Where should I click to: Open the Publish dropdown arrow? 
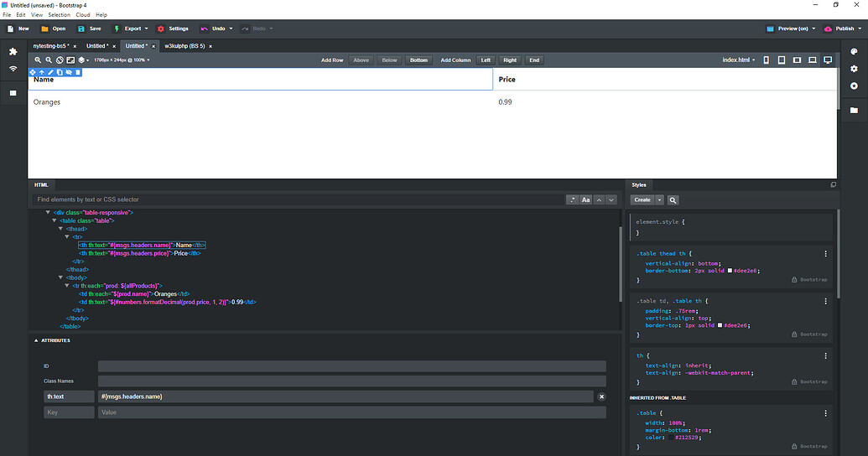(x=860, y=28)
